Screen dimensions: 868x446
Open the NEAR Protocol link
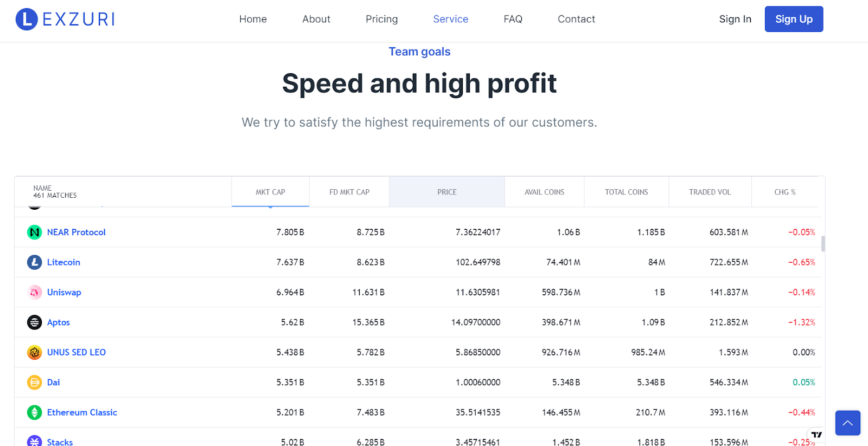click(76, 232)
